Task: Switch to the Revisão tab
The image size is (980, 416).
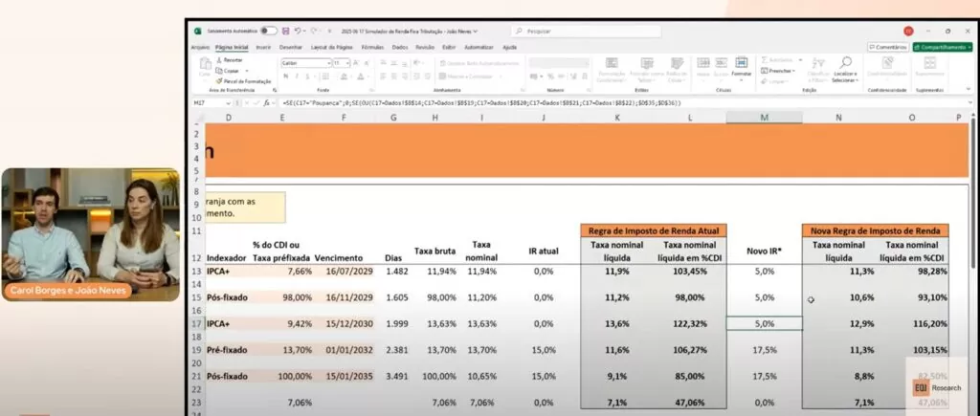Action: click(x=425, y=48)
